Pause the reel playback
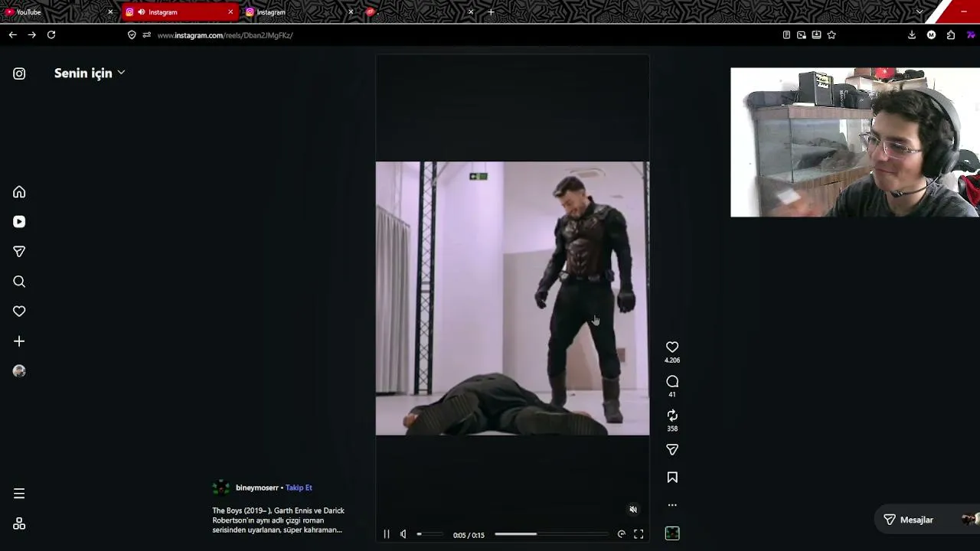The width and height of the screenshot is (980, 551). (387, 534)
